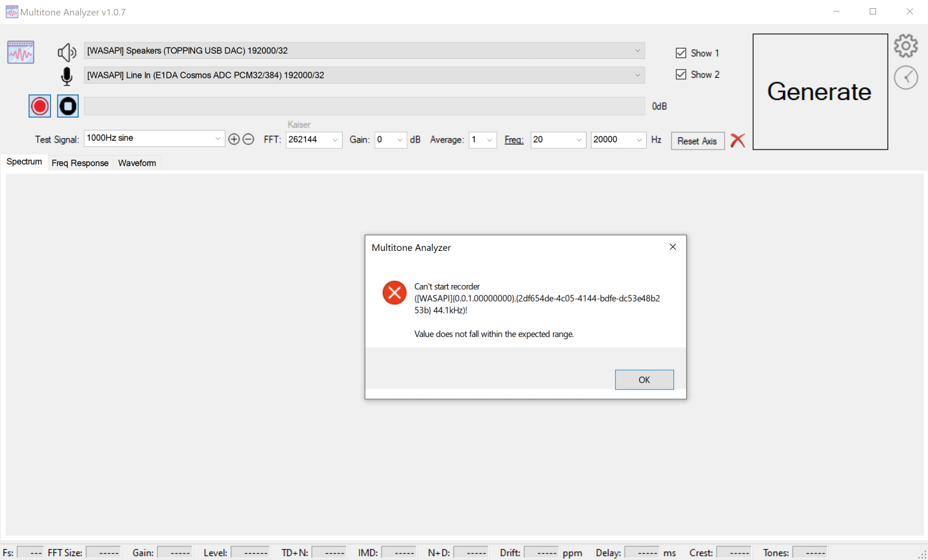Toggle the Show 1 checkbox
The height and width of the screenshot is (560, 928).
click(681, 53)
